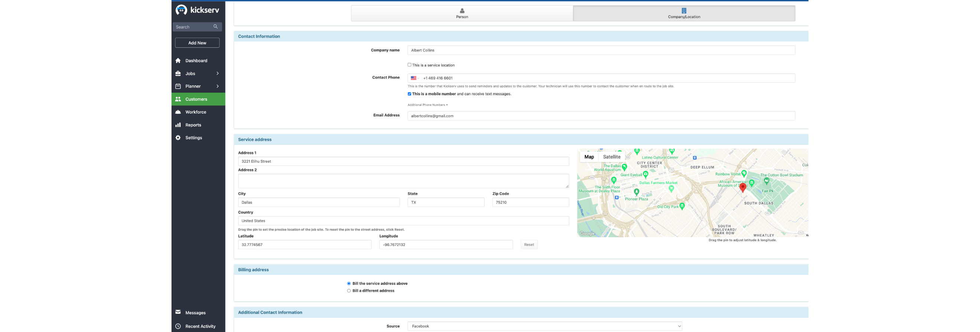The image size is (980, 332).
Task: Uncheck 'This is a mobile number' checkbox
Action: coord(409,94)
